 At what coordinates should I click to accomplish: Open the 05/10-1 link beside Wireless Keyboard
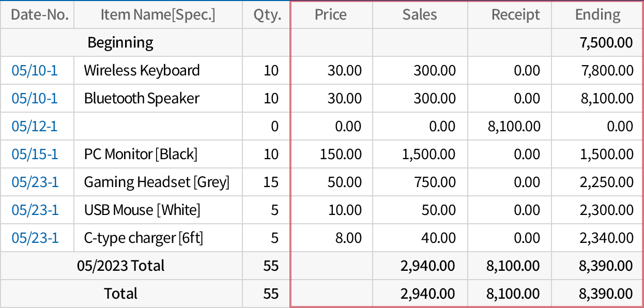[x=35, y=70]
